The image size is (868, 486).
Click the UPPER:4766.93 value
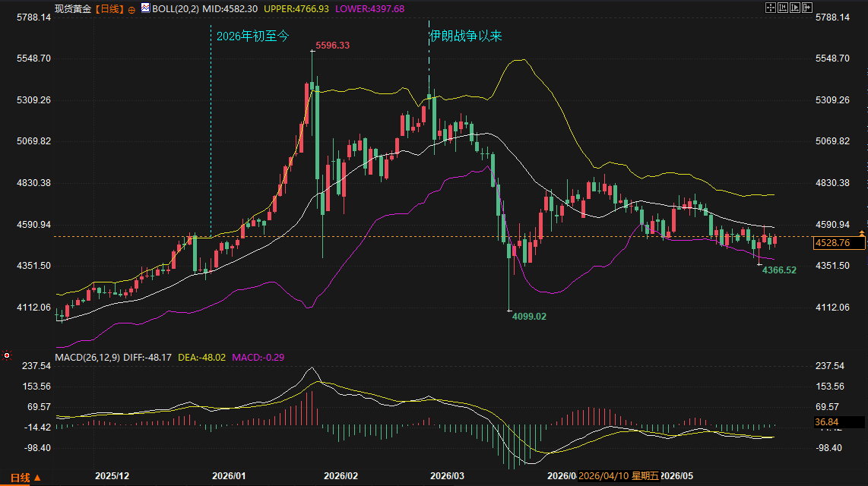(296, 9)
